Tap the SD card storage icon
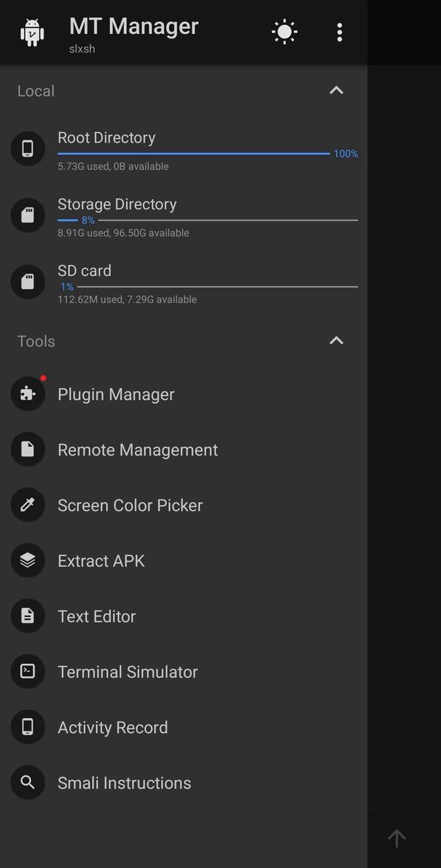This screenshot has height=868, width=441. pyautogui.click(x=28, y=281)
